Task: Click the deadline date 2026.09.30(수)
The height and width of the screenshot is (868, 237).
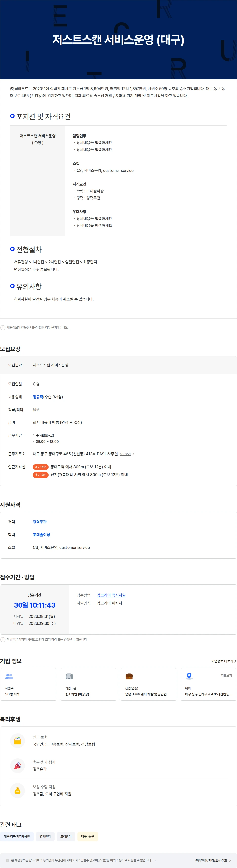Action: [42, 623]
